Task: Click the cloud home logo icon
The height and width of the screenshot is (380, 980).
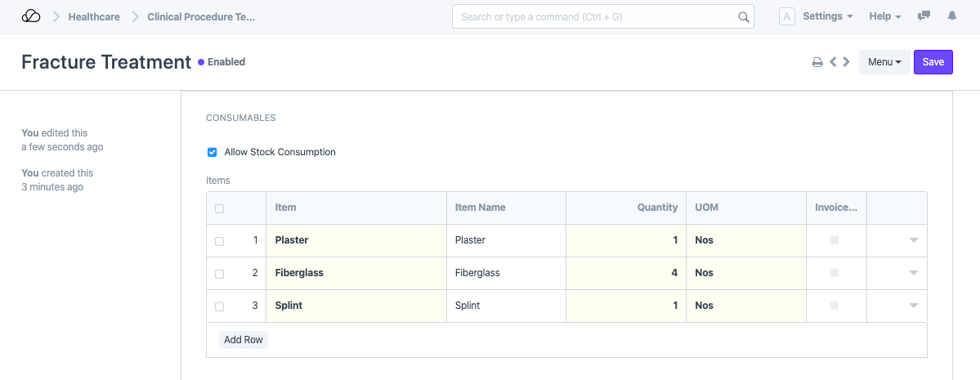Action: pyautogui.click(x=30, y=16)
